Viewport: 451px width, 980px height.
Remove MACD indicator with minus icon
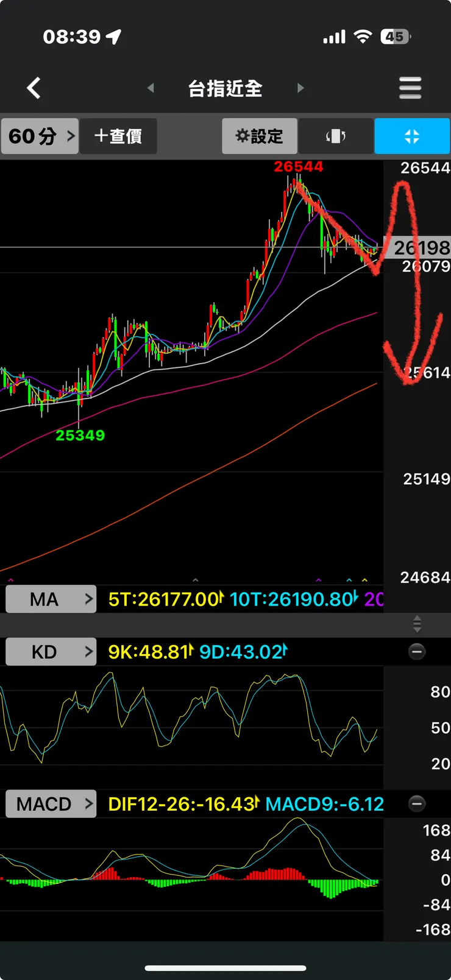417,804
